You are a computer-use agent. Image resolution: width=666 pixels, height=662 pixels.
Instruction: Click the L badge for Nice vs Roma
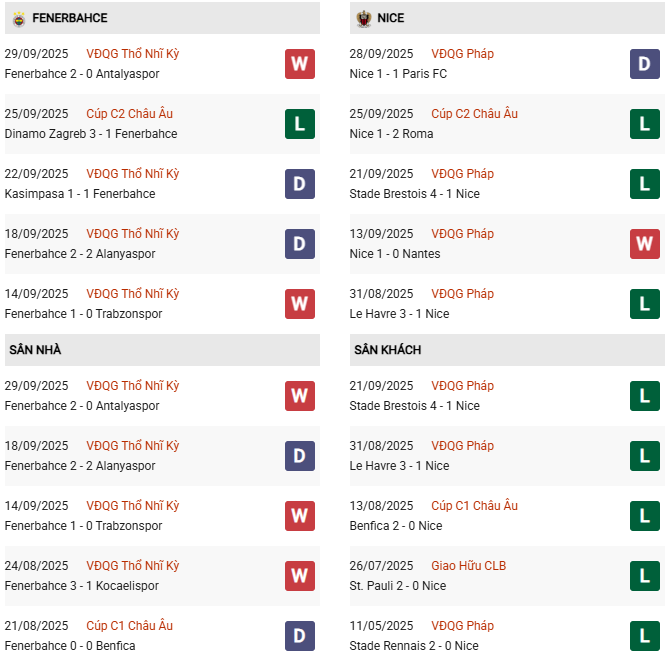point(644,124)
